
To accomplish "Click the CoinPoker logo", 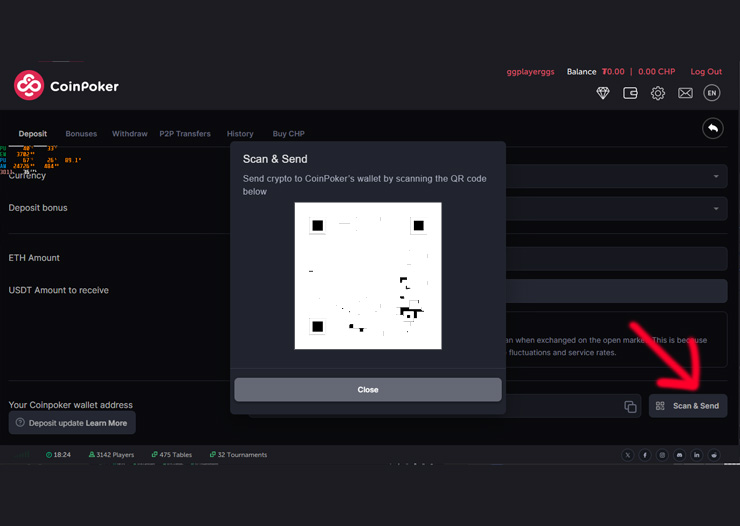I will coord(66,85).
